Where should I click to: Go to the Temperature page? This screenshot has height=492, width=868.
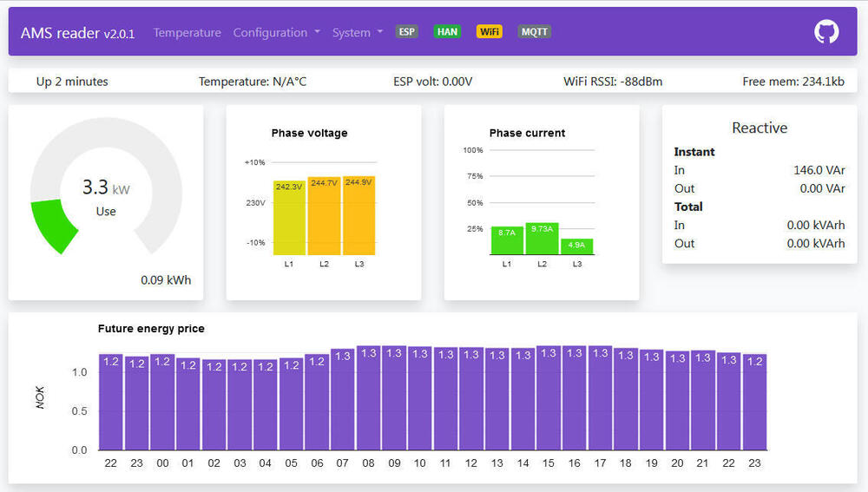pyautogui.click(x=187, y=32)
